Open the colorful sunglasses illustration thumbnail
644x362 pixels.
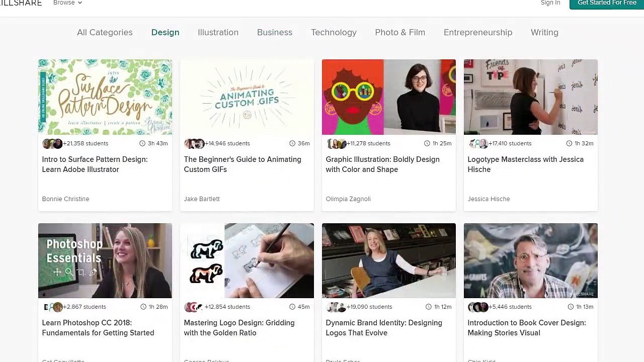click(x=389, y=97)
